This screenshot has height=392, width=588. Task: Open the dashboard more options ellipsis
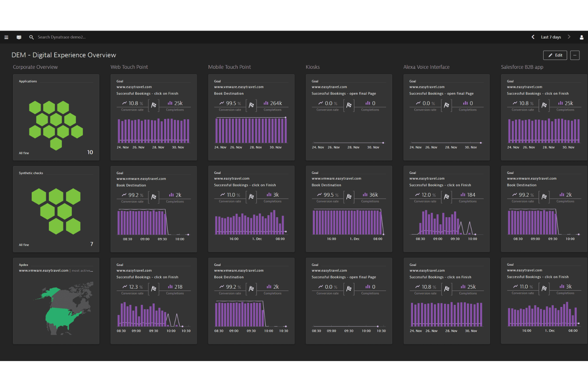[x=575, y=55]
